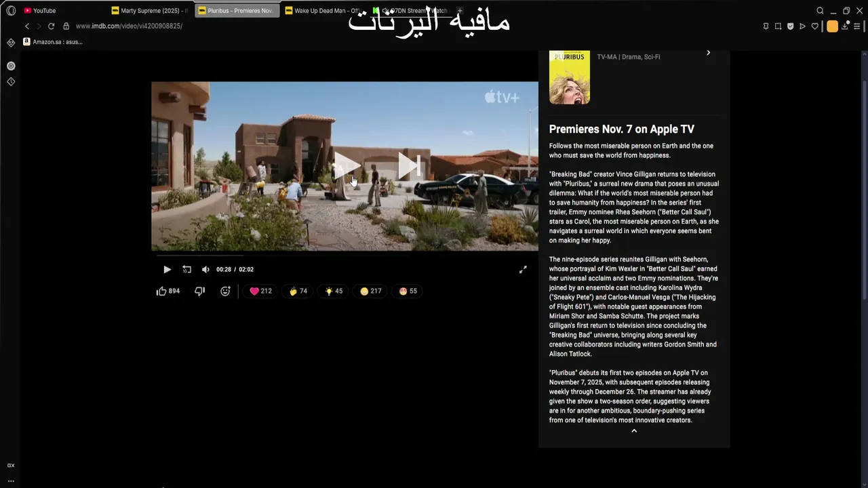Open the privacy shield ad-blocker icon
The image size is (868, 488).
(x=790, y=26)
